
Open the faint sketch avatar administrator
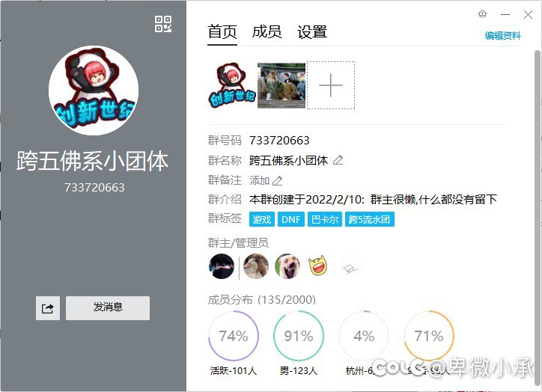350,267
